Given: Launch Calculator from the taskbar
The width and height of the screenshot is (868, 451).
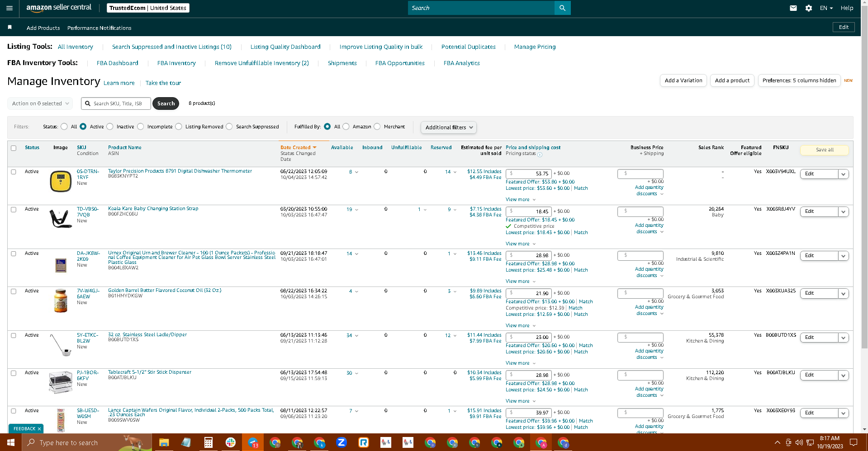Looking at the screenshot, I should click(x=208, y=442).
